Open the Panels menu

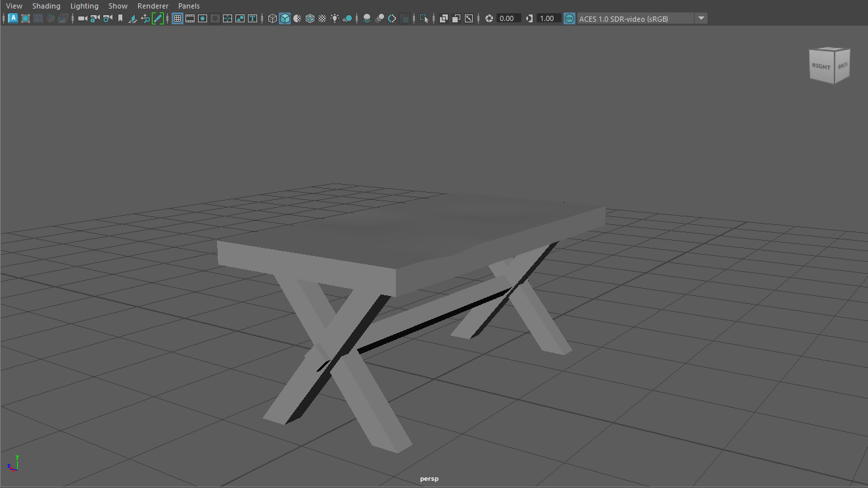(x=189, y=6)
